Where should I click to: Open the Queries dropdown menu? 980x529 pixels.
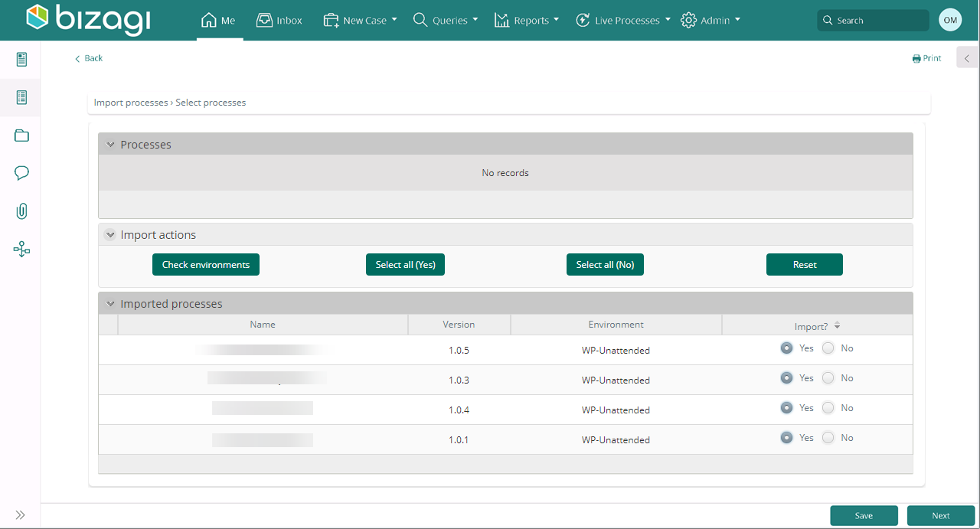coord(446,21)
